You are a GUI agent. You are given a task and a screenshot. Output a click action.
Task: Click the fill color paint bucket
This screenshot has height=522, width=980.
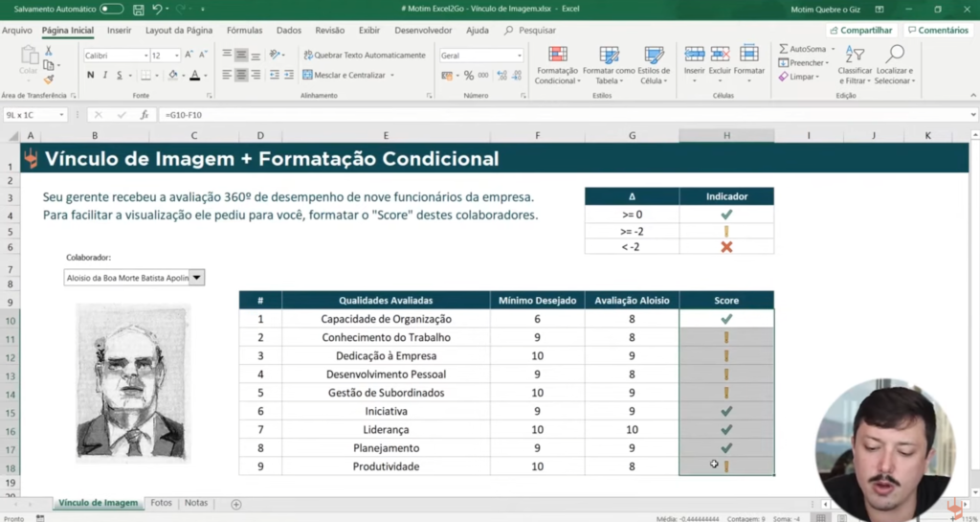pyautogui.click(x=172, y=75)
